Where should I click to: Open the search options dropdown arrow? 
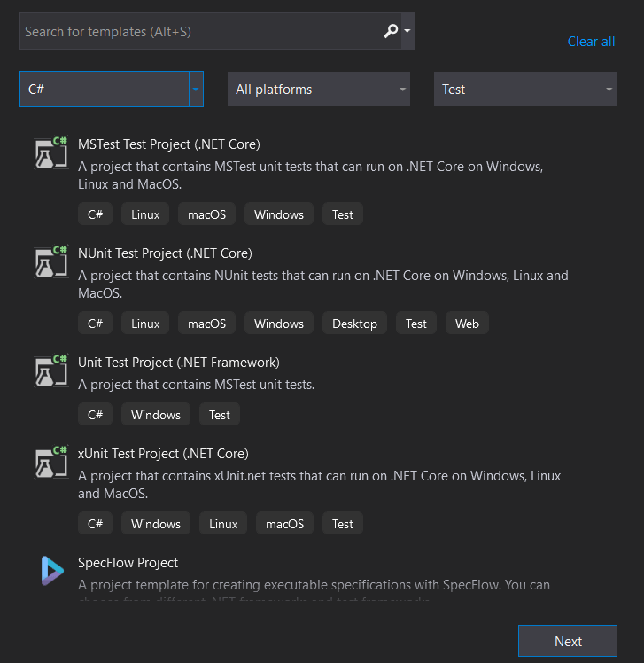pos(407,31)
